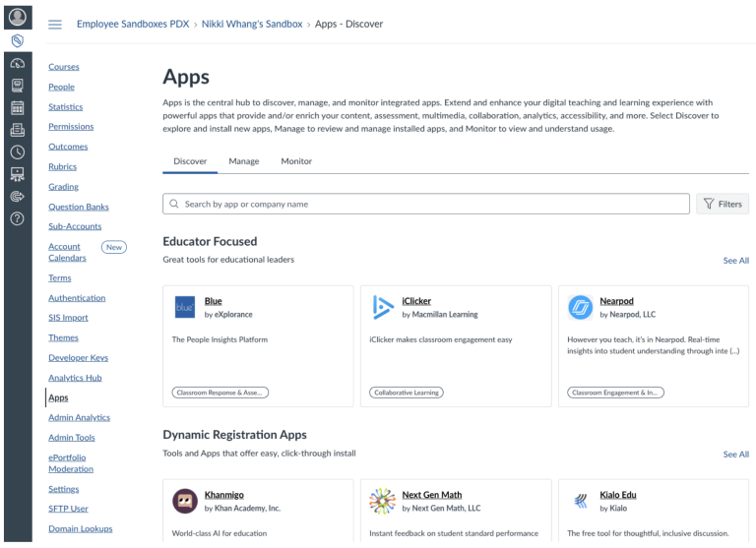Go to Themes link

point(63,337)
